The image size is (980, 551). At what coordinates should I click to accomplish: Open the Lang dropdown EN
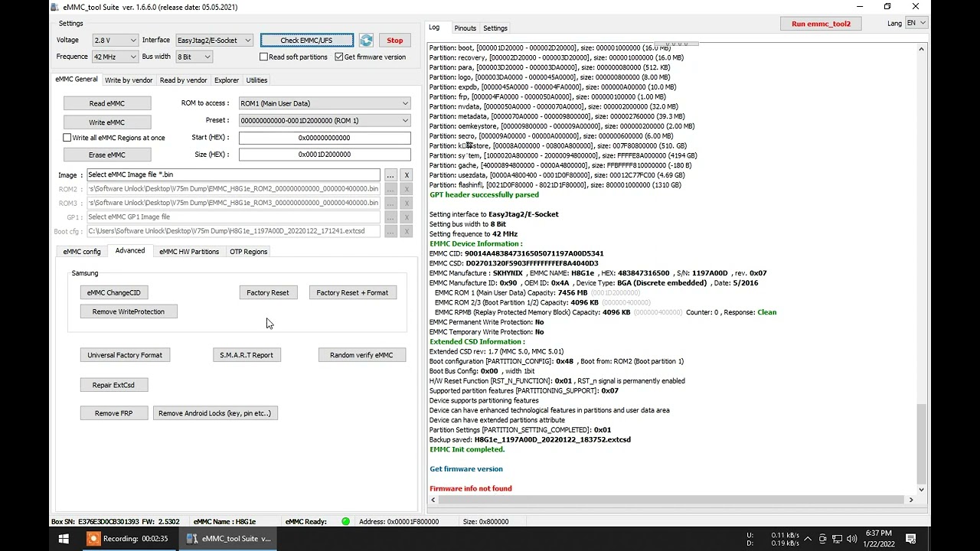(916, 24)
